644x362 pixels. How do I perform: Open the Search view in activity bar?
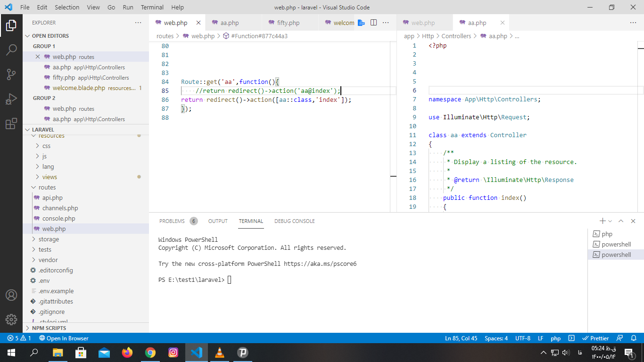pos(11,49)
